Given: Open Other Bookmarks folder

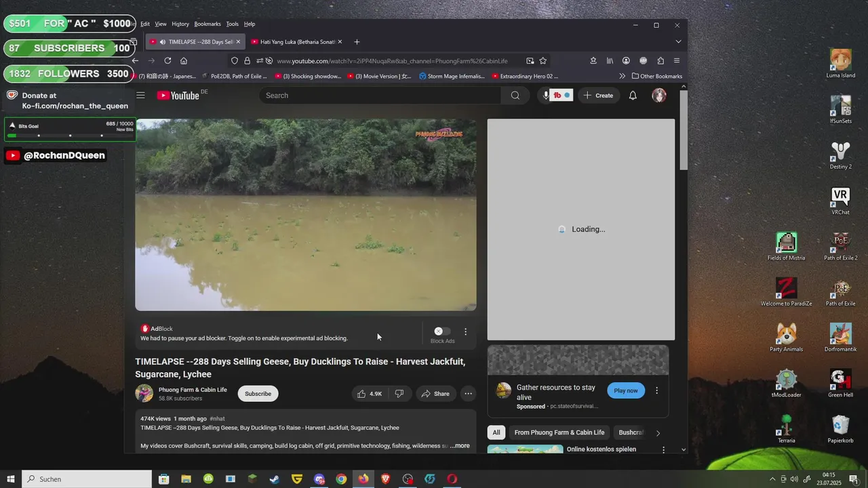Looking at the screenshot, I should pyautogui.click(x=656, y=76).
